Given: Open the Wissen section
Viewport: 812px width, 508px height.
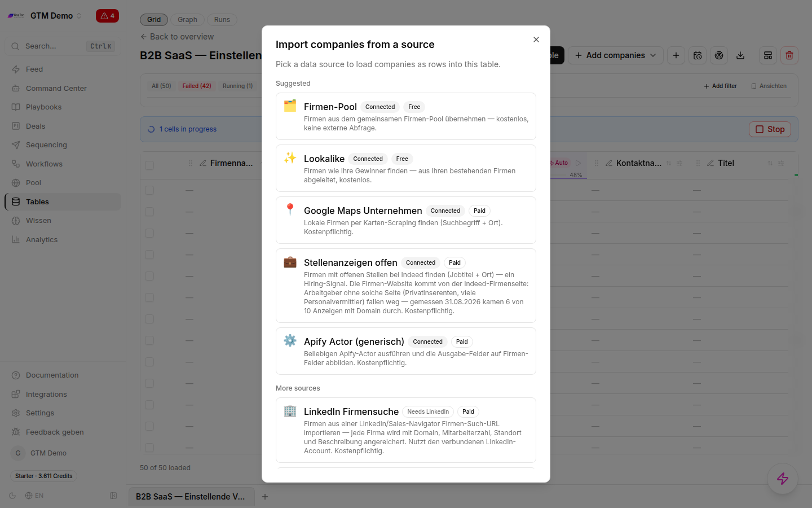Looking at the screenshot, I should [x=63, y=221].
